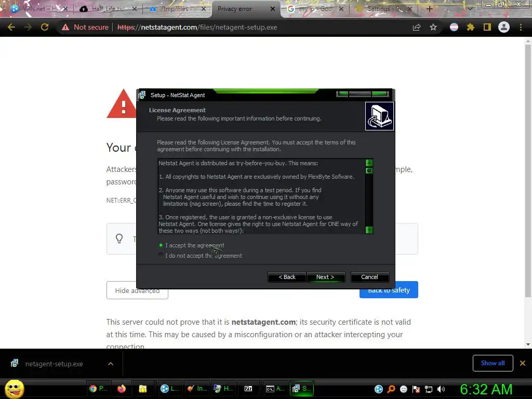Click the Not secure warning triangle icon
The height and width of the screenshot is (399, 532).
coord(65,27)
